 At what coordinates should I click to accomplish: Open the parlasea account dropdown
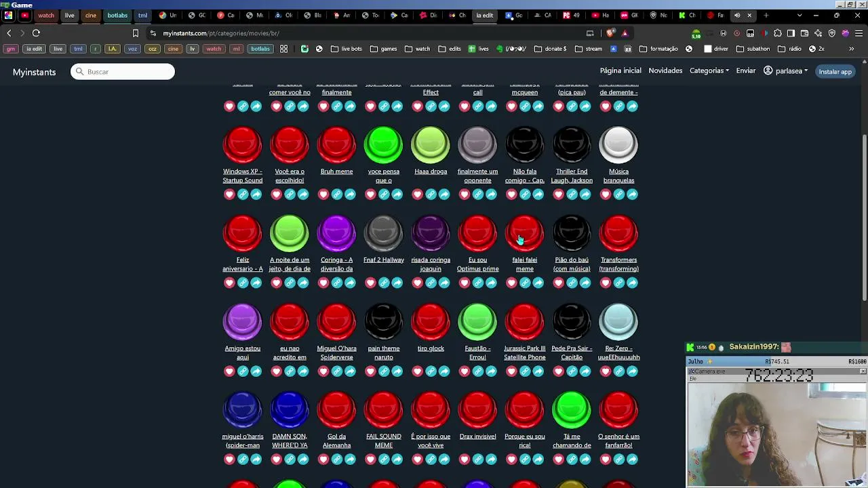pos(786,71)
